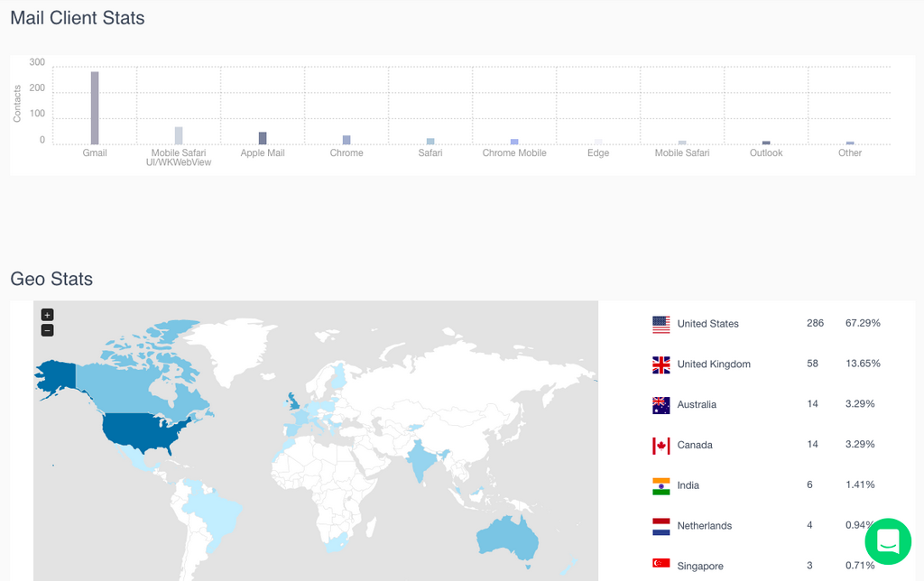Screen dimensions: 924x581
Task: Click the 'Singapore' country name
Action: click(x=700, y=567)
